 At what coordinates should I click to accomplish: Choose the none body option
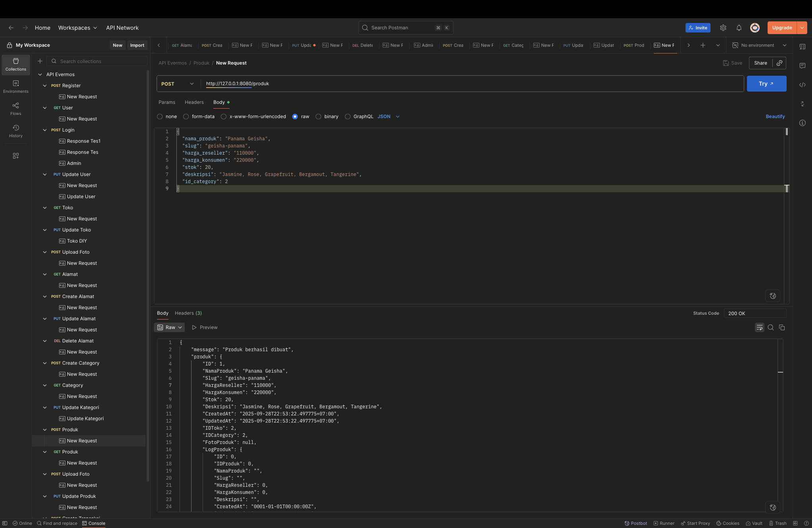tap(160, 117)
